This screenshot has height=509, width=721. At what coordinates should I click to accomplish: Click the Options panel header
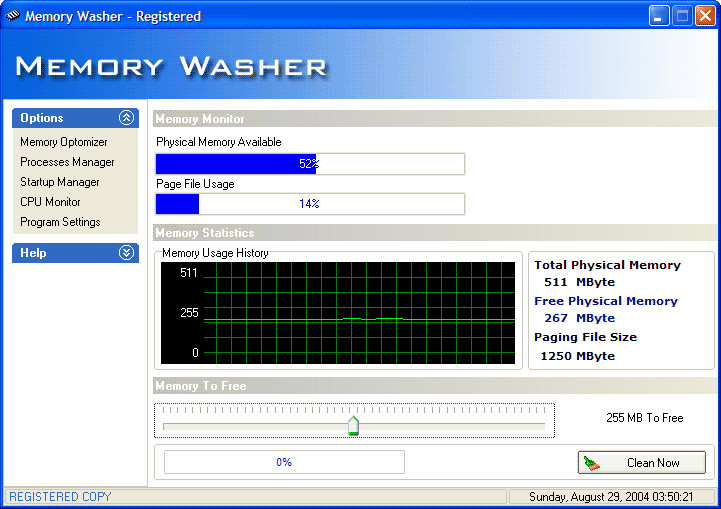coord(75,118)
